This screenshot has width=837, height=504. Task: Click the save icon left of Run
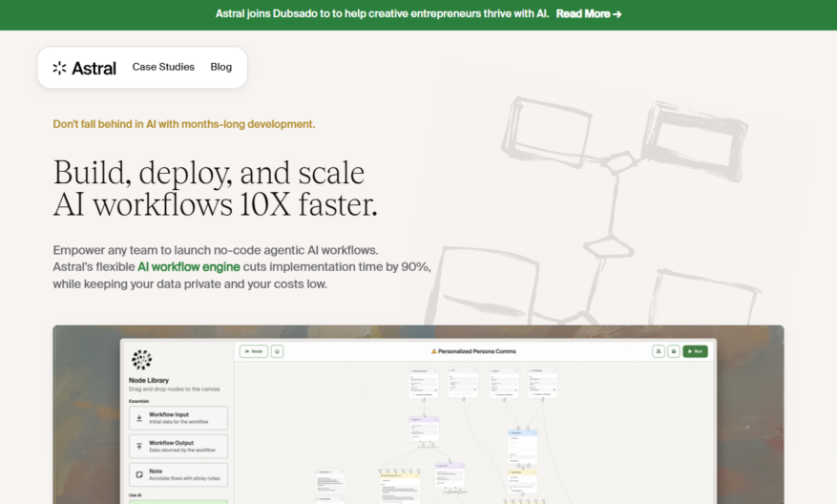[674, 351]
